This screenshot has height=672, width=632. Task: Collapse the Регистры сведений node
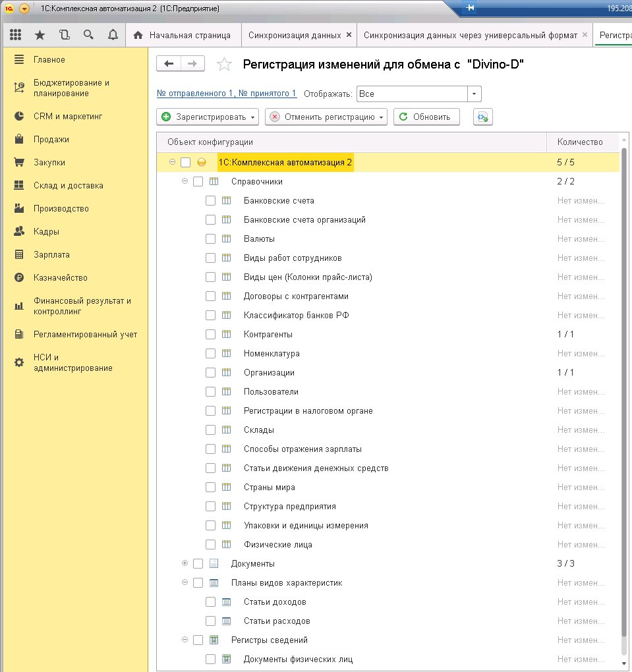point(185,640)
